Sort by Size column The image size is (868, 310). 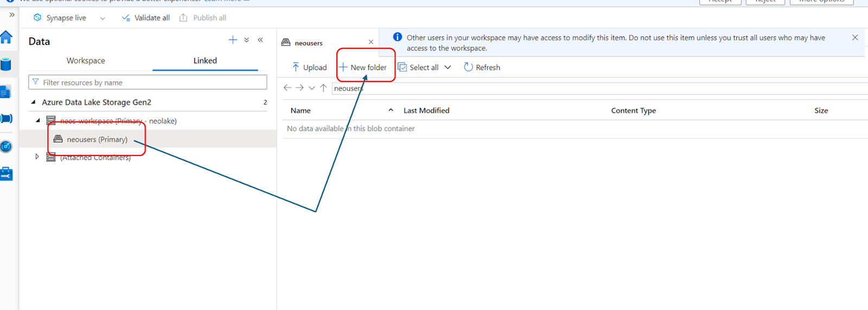point(821,111)
